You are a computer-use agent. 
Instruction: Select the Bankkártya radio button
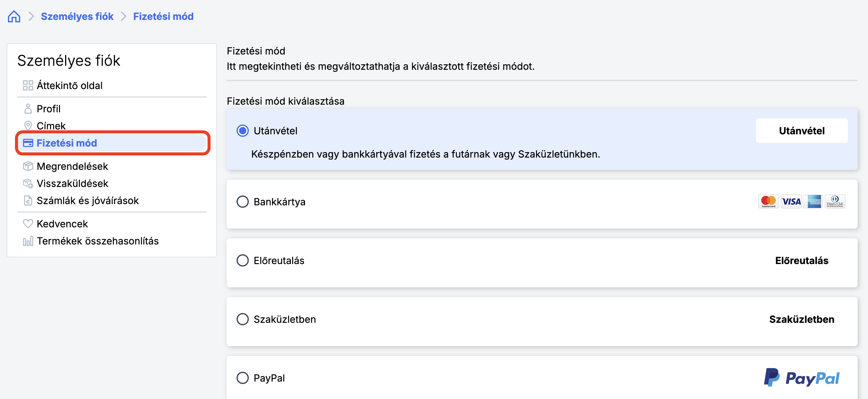(243, 202)
